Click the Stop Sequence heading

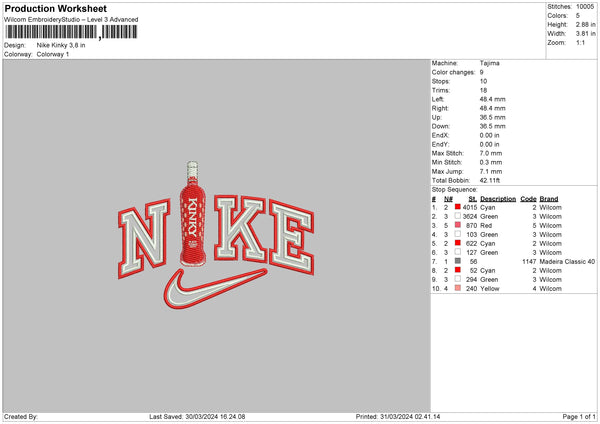click(455, 189)
